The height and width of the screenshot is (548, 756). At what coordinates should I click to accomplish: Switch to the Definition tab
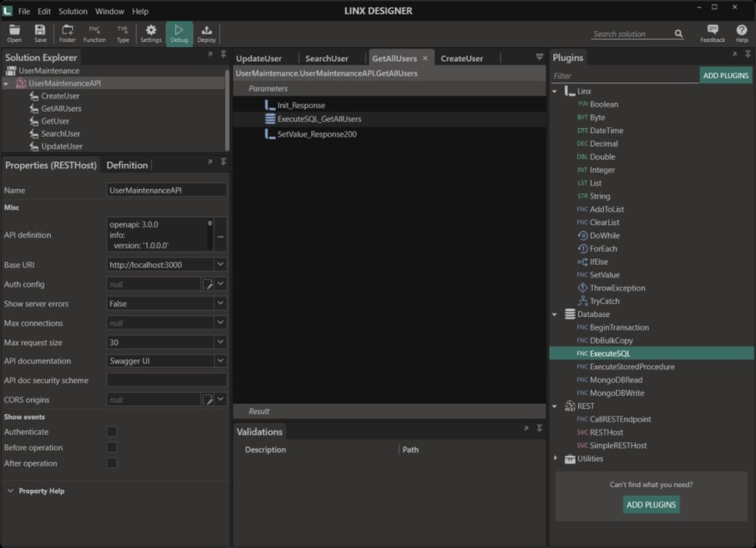tap(127, 165)
